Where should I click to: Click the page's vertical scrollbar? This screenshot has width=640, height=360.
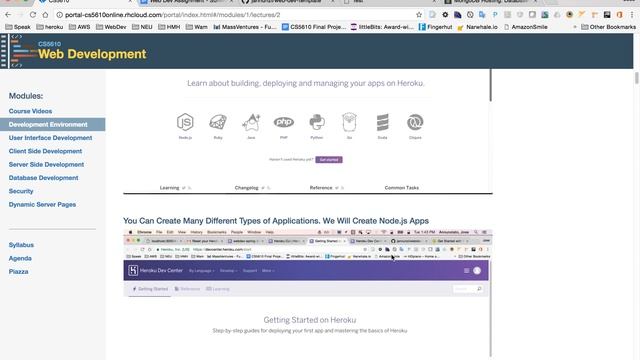tap(636, 78)
